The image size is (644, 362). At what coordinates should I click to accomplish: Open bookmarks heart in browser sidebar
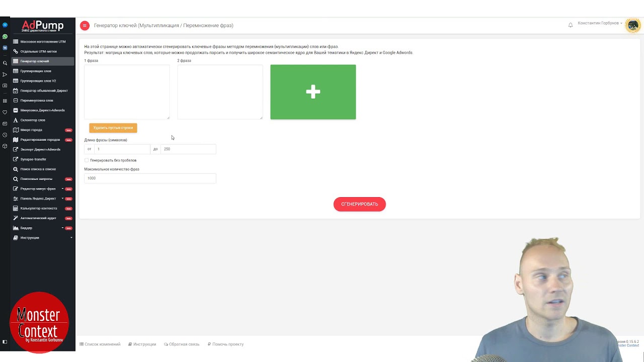click(x=5, y=112)
